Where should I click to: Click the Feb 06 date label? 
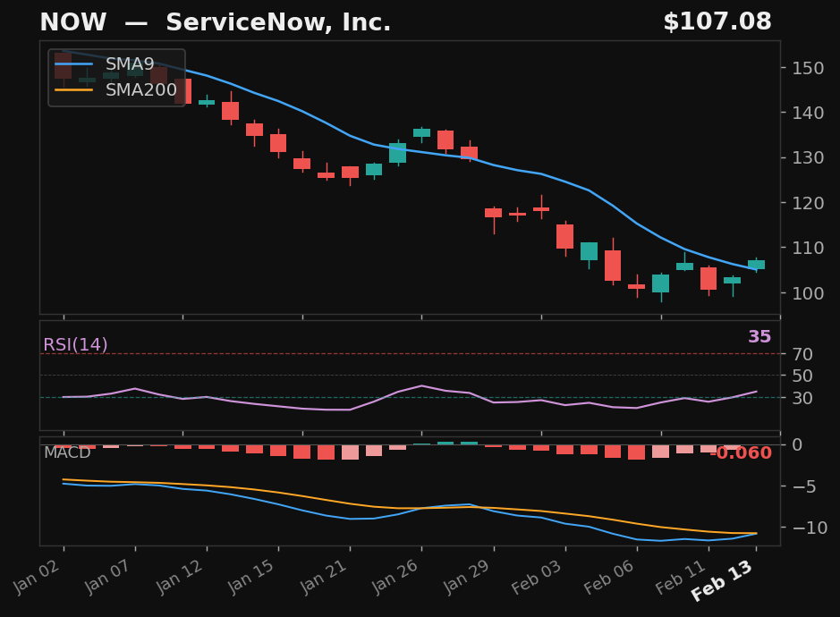[x=609, y=577]
